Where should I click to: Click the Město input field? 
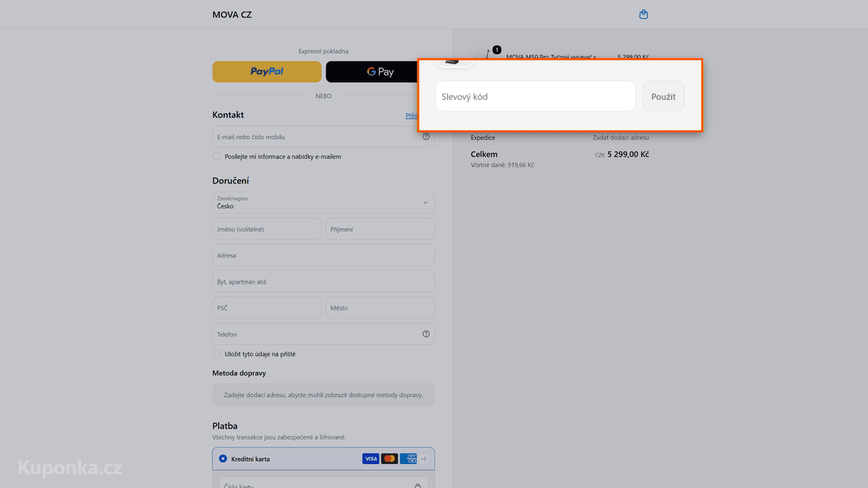tap(380, 308)
